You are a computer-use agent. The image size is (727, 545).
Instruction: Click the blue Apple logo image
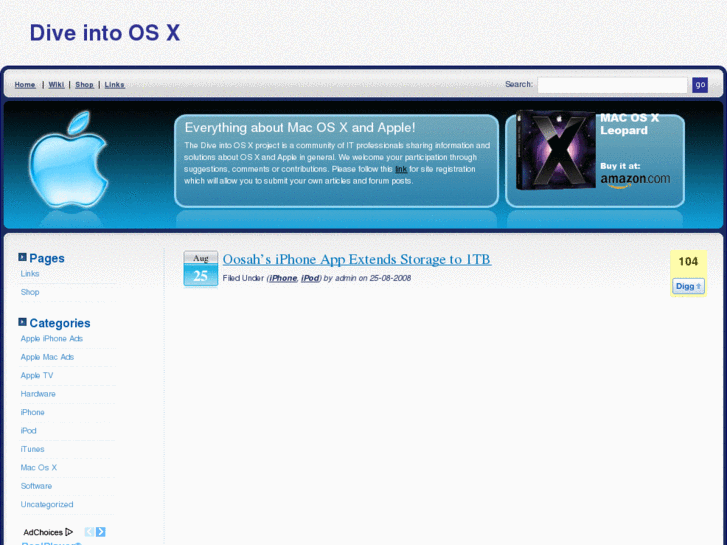pyautogui.click(x=68, y=160)
